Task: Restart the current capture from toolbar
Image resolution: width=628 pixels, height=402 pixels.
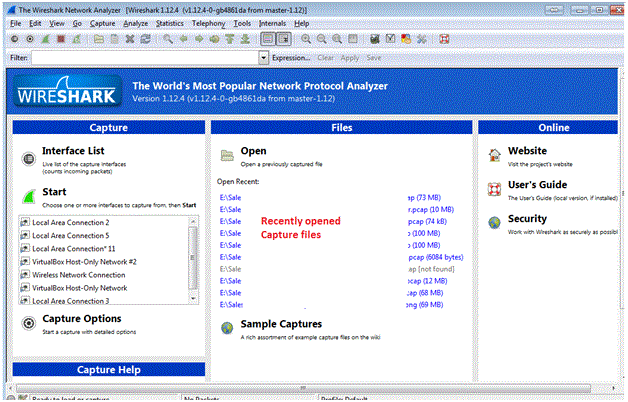Action: tap(76, 39)
